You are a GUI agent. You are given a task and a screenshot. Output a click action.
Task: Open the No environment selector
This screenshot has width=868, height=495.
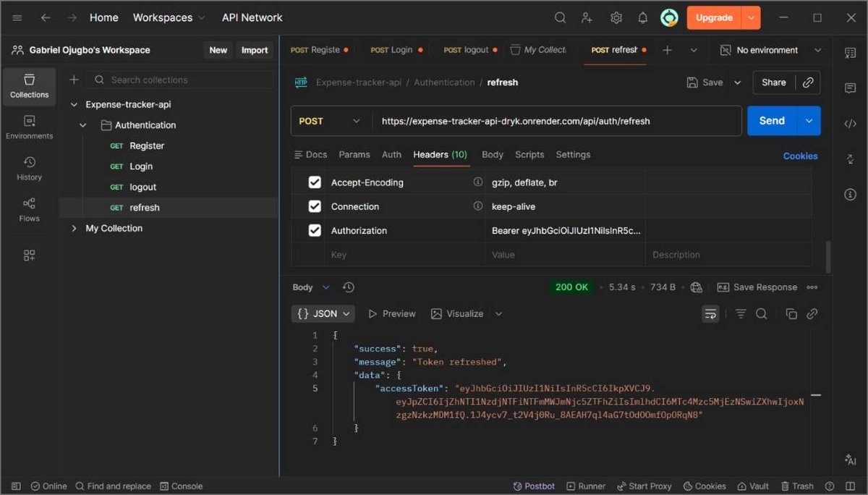(x=771, y=50)
